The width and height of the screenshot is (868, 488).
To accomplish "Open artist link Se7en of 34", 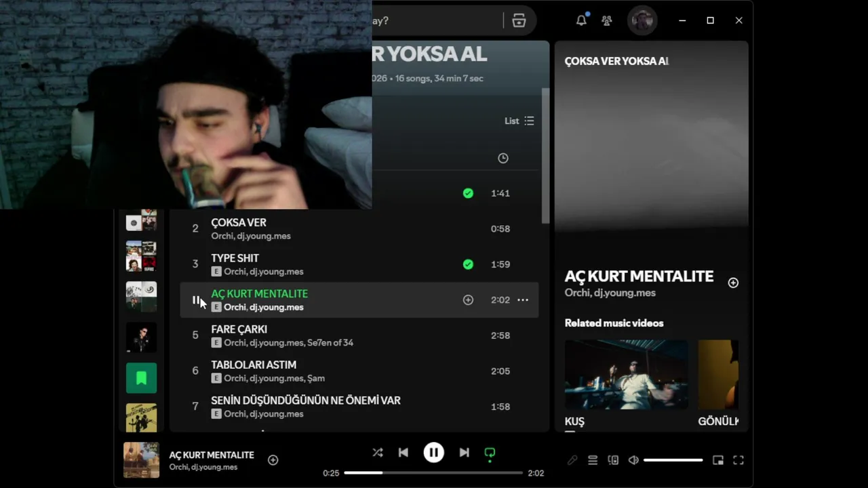I will click(330, 343).
